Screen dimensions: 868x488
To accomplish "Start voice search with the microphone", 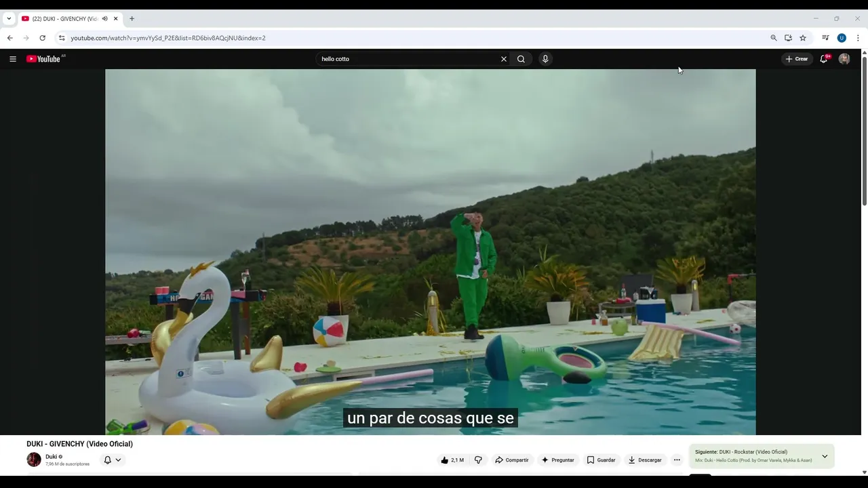I will click(x=545, y=59).
